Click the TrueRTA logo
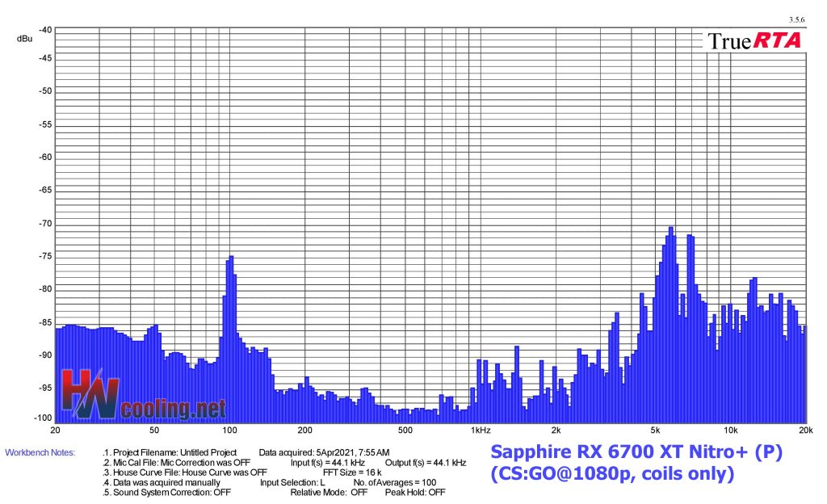The width and height of the screenshot is (827, 504). point(754,41)
